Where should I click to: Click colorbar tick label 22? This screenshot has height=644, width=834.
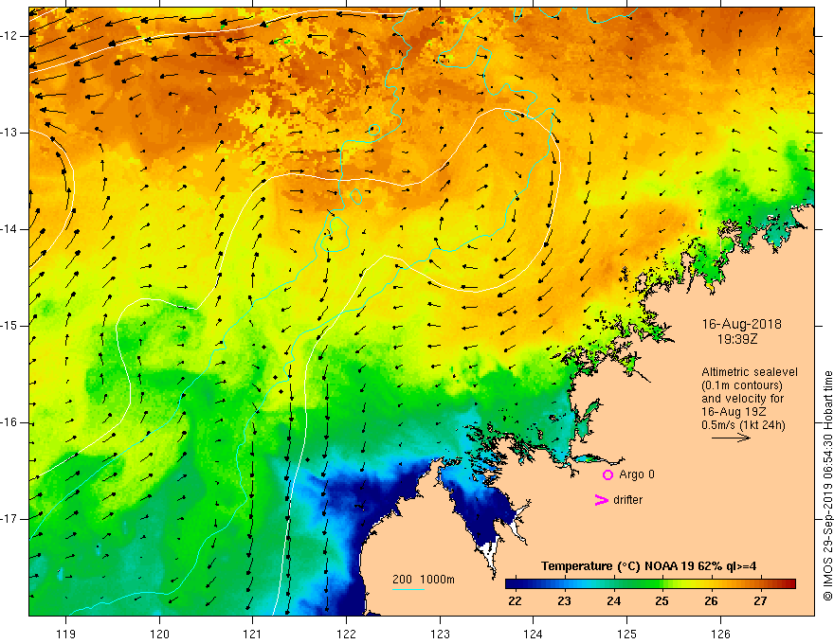click(x=515, y=601)
